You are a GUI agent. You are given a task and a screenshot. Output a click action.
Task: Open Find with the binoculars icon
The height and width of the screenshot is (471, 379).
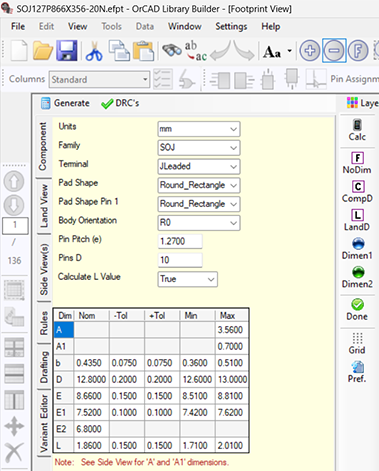coord(172,50)
